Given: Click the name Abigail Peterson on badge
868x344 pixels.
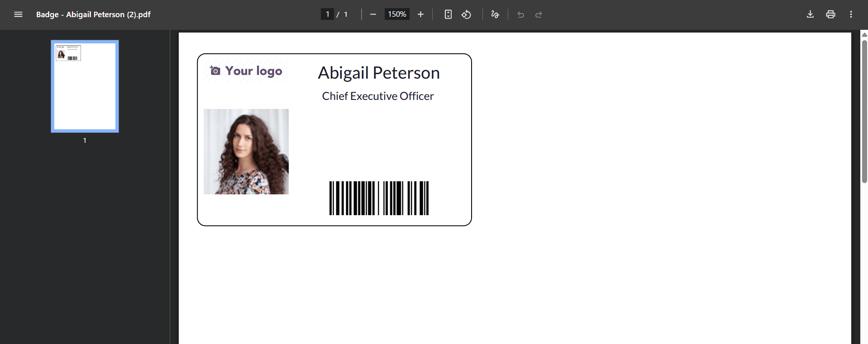Looking at the screenshot, I should (379, 73).
